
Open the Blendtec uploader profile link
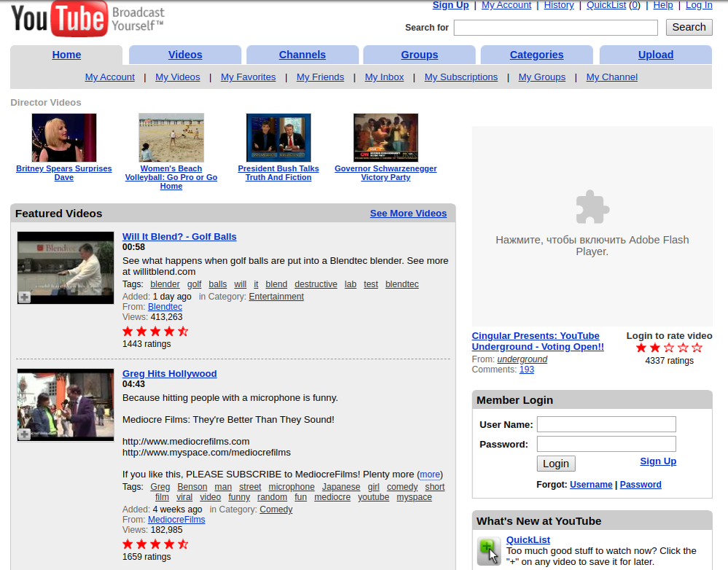pos(165,307)
